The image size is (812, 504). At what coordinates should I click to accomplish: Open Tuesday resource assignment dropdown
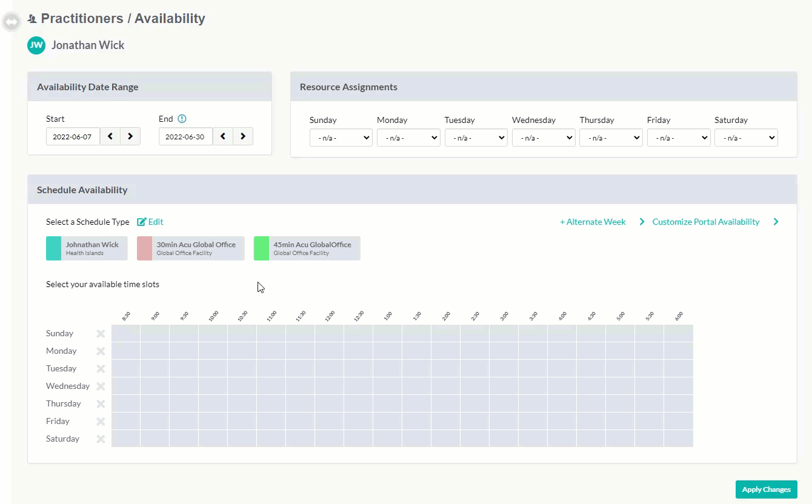[x=476, y=138]
